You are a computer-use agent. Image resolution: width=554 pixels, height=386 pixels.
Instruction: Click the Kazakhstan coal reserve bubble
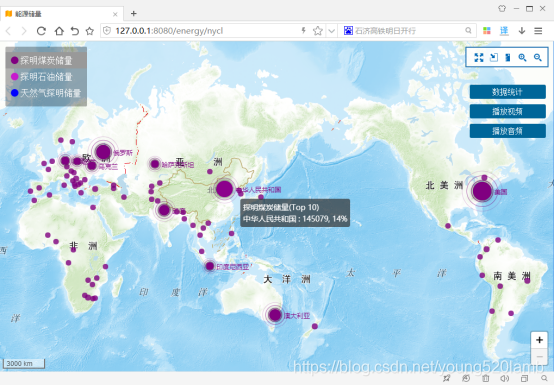click(155, 164)
